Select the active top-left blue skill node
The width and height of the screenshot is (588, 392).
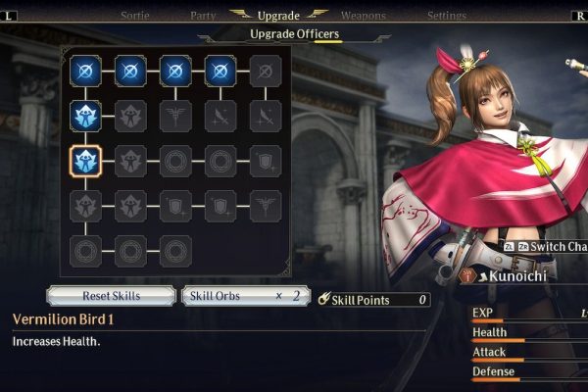click(85, 71)
